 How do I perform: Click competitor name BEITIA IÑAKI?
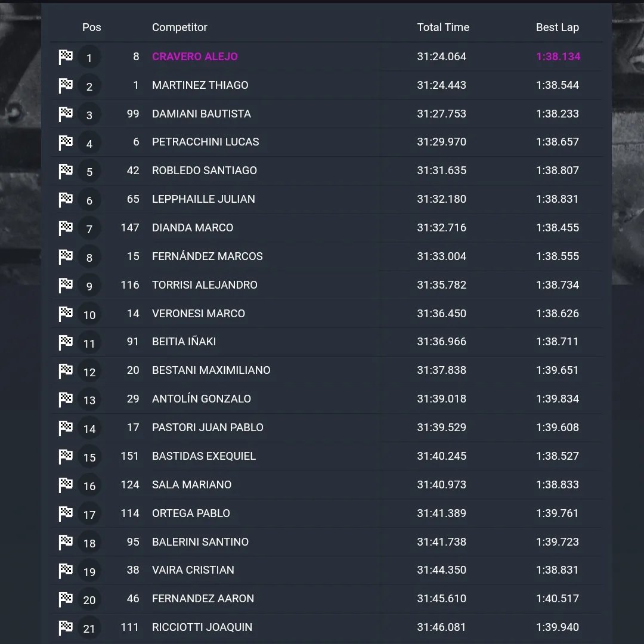pos(184,341)
